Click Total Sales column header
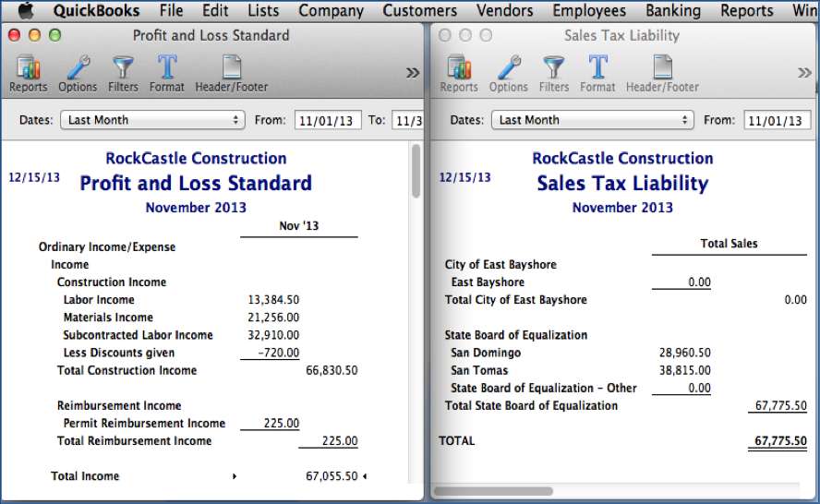The width and height of the screenshot is (820, 504). [729, 244]
